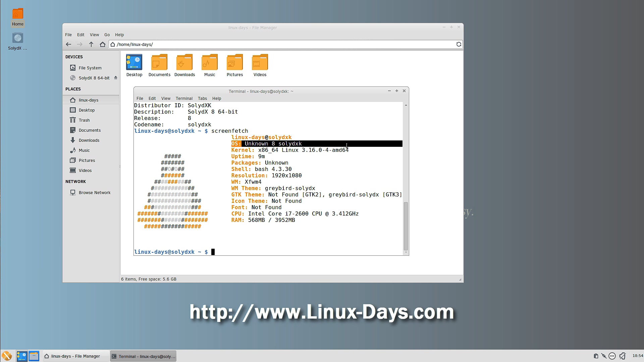Minimize the Terminal window
The width and height of the screenshot is (644, 362).
coord(389,91)
